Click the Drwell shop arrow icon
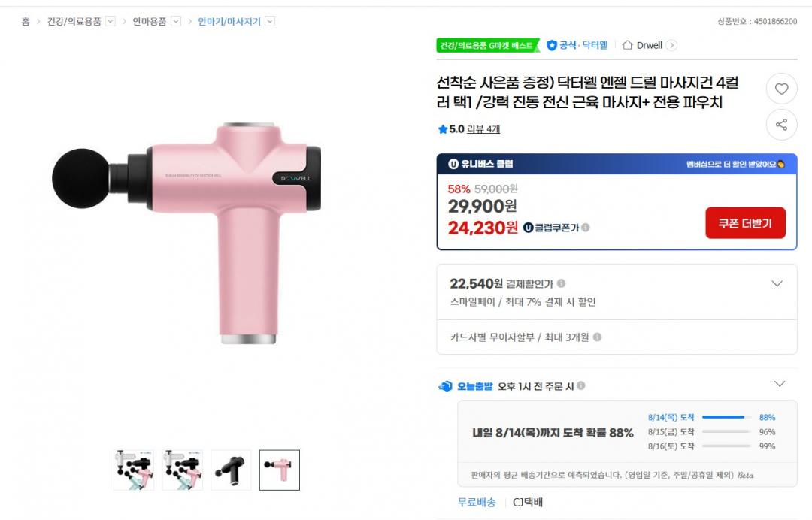Viewport: 812px width, 520px height. pyautogui.click(x=671, y=45)
